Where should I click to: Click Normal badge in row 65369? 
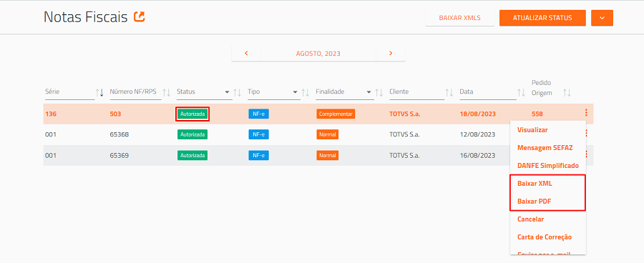[327, 156]
